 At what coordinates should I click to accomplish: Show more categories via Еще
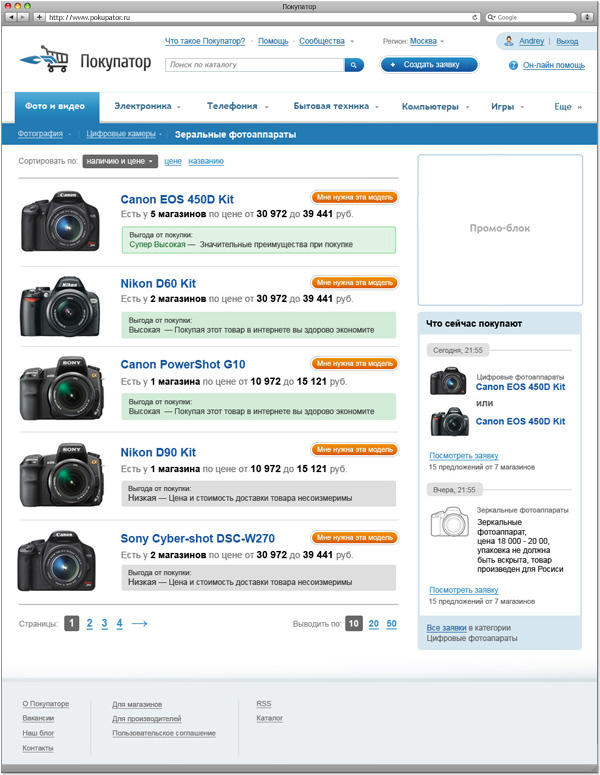pos(568,107)
